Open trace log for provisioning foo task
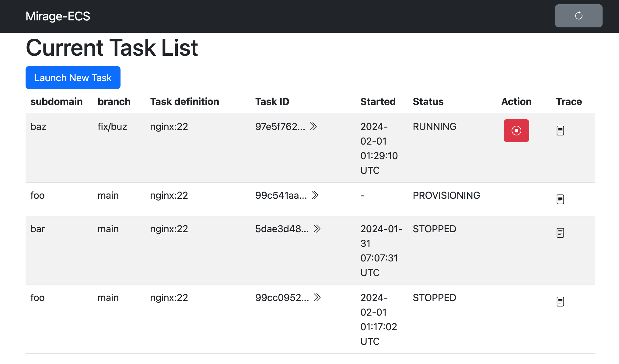This screenshot has height=364, width=619. pos(560,199)
